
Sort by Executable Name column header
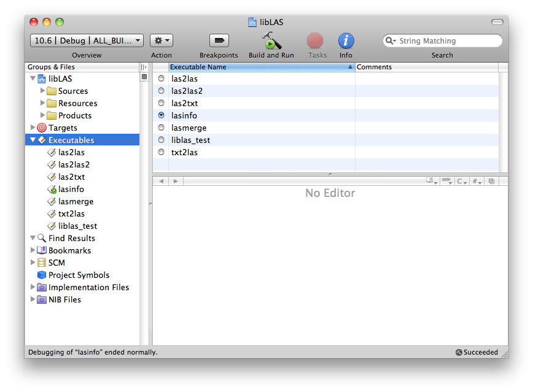(258, 67)
